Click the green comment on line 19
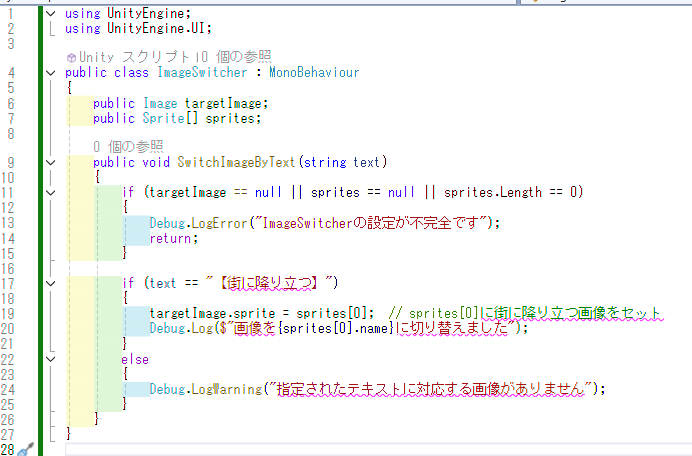Viewport: 692px width, 456px height. 524,313
